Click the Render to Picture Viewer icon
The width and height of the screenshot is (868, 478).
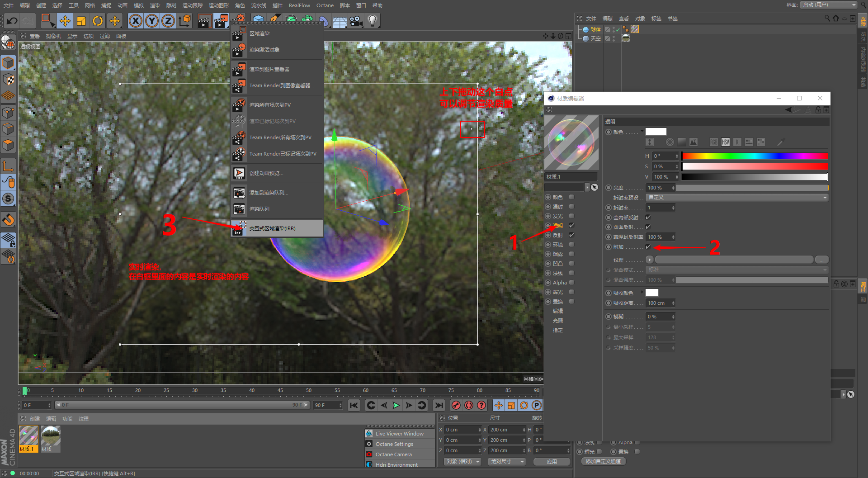(221, 21)
